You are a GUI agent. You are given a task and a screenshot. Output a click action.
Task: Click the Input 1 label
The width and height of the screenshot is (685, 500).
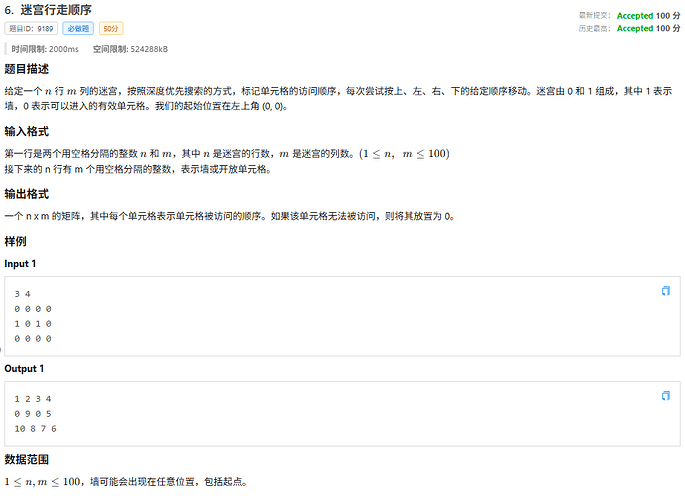(20, 264)
